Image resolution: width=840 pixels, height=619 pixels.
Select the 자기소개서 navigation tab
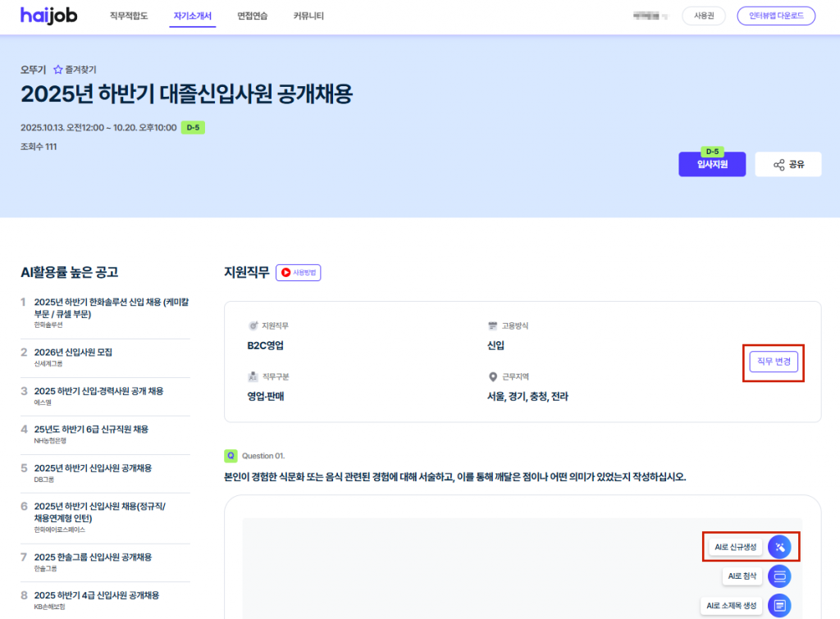point(193,16)
